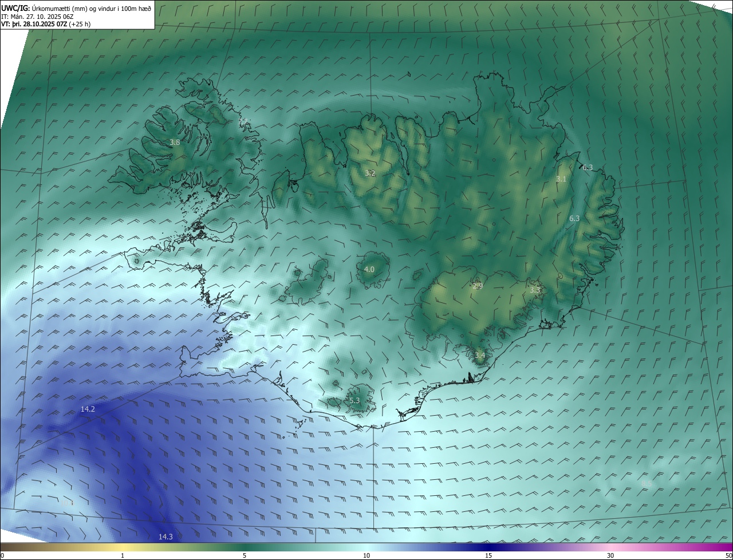This screenshot has height=560, width=733.
Task: Click the 14.3 value label near the bottom
Action: pos(165,537)
